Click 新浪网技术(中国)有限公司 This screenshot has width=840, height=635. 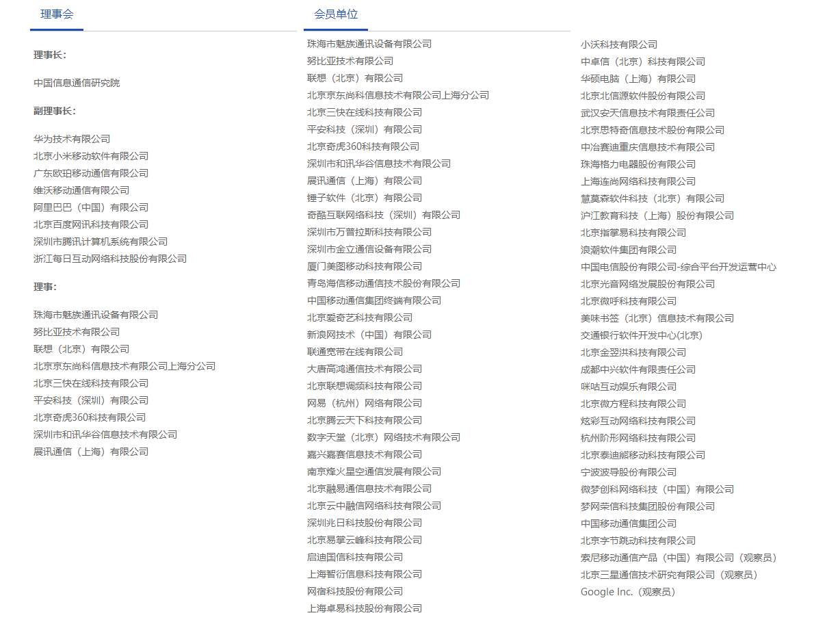369,335
